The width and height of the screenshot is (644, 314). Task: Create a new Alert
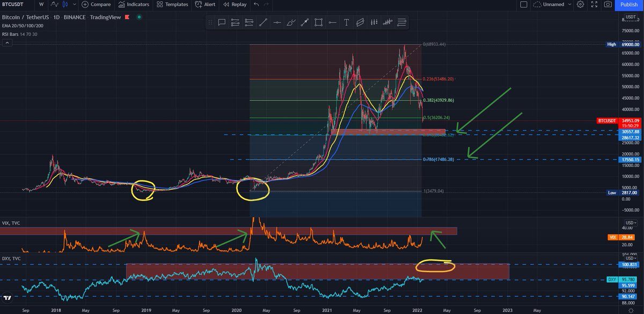tap(206, 4)
